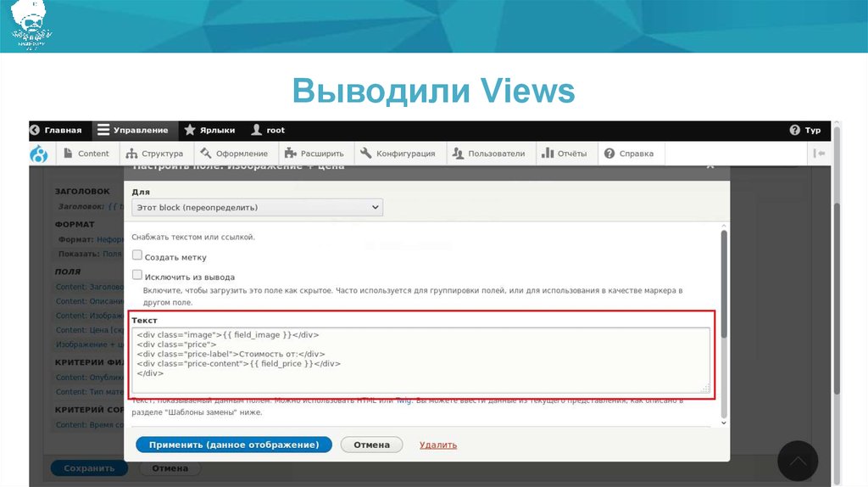Click the textarea resize grip corner
Screen dimensions: 868x487
705,388
